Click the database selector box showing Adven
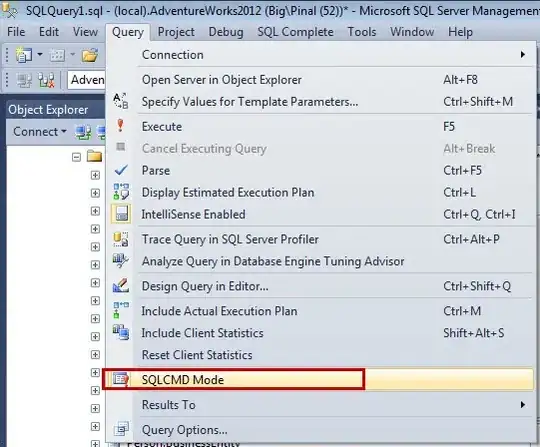540x447 pixels. pyautogui.click(x=86, y=80)
